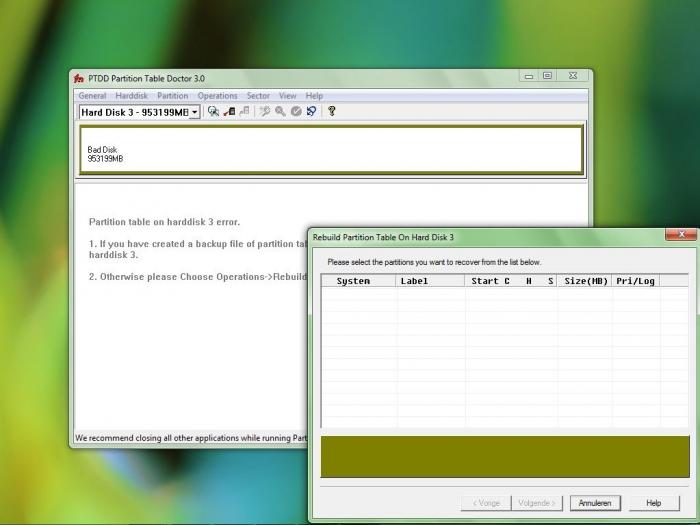Open the General menu
The image size is (700, 525).
coord(92,96)
